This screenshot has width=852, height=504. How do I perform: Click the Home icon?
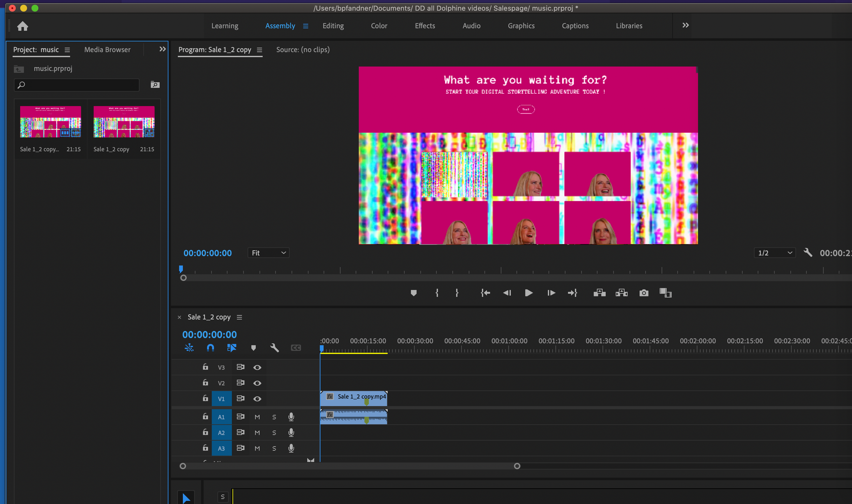click(23, 26)
